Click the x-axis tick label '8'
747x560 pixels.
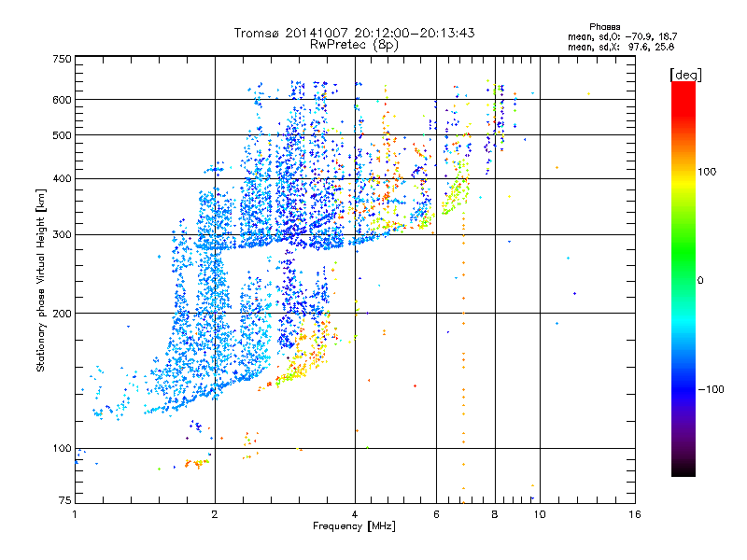tap(495, 514)
